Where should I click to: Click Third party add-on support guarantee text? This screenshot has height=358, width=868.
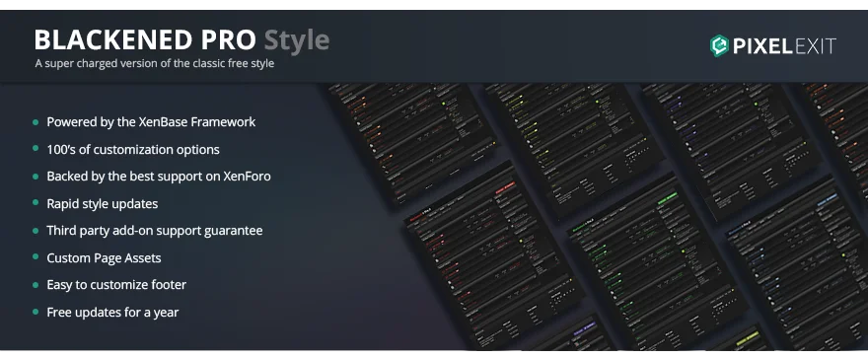click(155, 231)
